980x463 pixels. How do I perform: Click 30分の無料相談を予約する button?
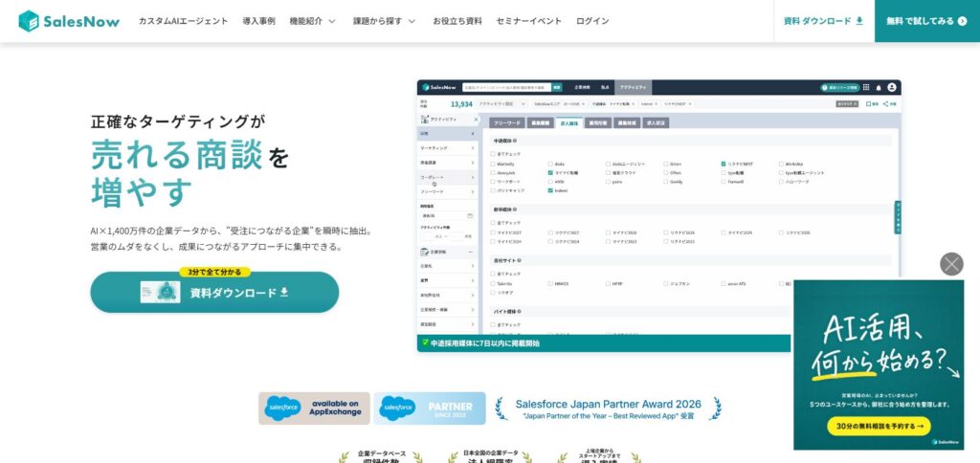879,426
